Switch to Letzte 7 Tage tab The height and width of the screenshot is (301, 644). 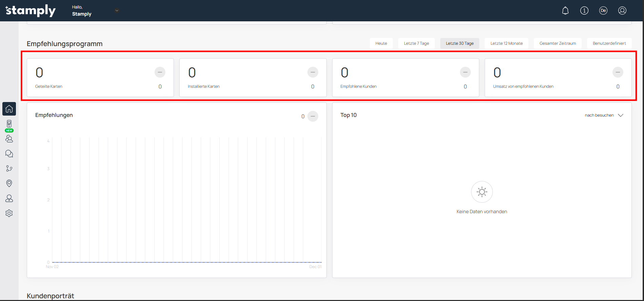[416, 43]
